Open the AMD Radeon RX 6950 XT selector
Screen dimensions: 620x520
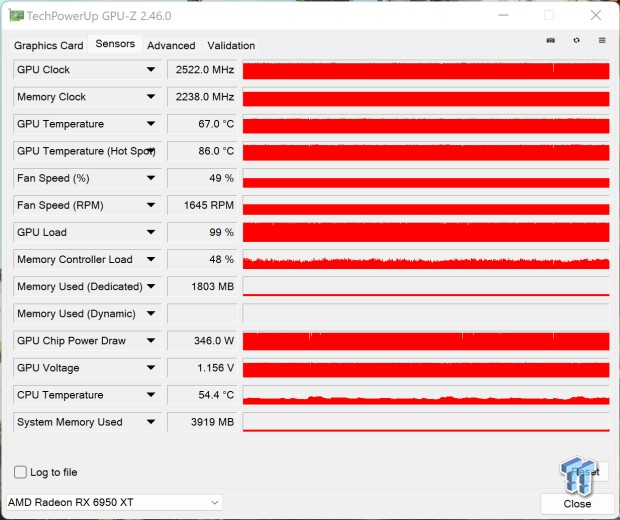pos(114,503)
